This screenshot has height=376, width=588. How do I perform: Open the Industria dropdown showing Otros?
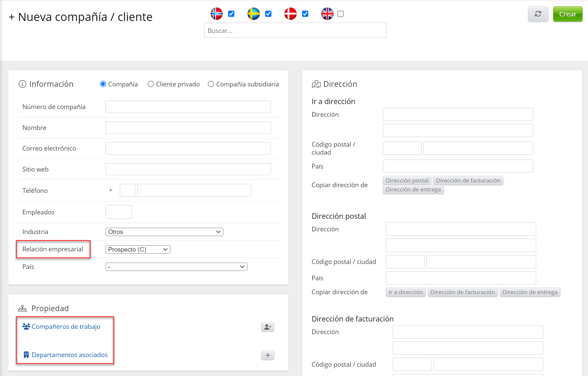(164, 232)
